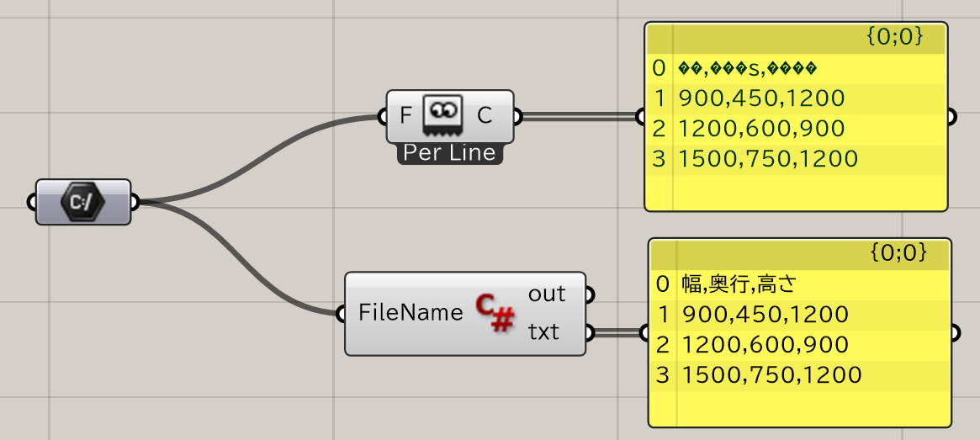980x440 pixels.
Task: Click the F input of Read File
Action: pyautogui.click(x=405, y=116)
